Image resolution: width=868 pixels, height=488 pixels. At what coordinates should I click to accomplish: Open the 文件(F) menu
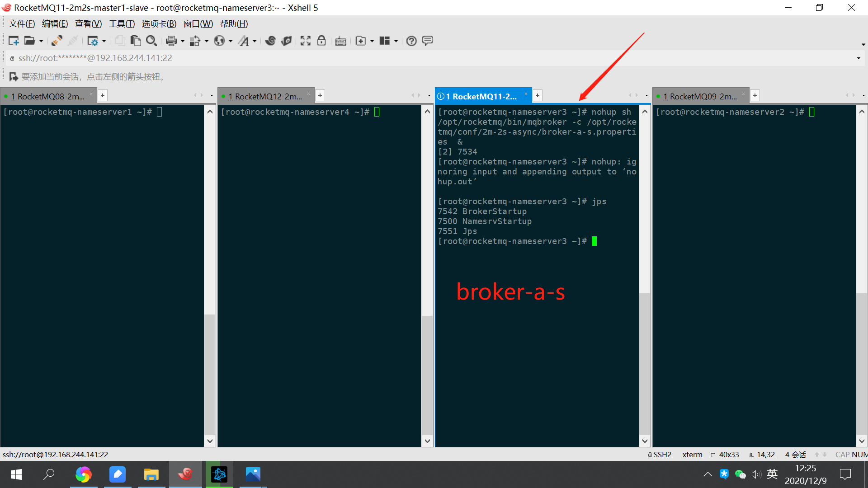(x=22, y=24)
